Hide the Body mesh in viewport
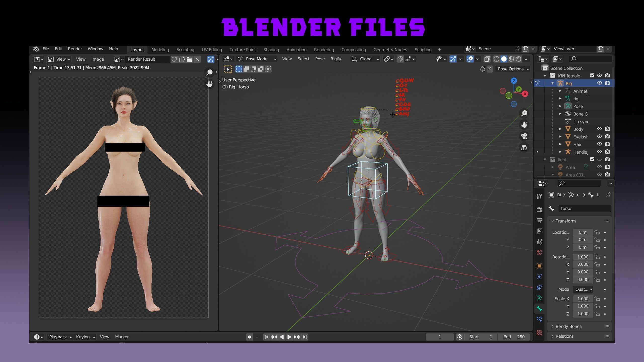 pos(599,129)
